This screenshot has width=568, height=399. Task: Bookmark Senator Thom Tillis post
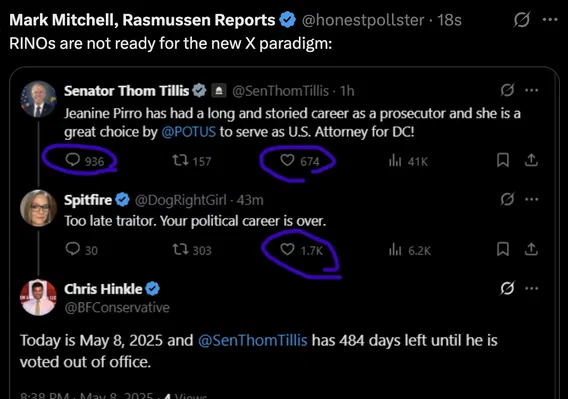click(503, 160)
